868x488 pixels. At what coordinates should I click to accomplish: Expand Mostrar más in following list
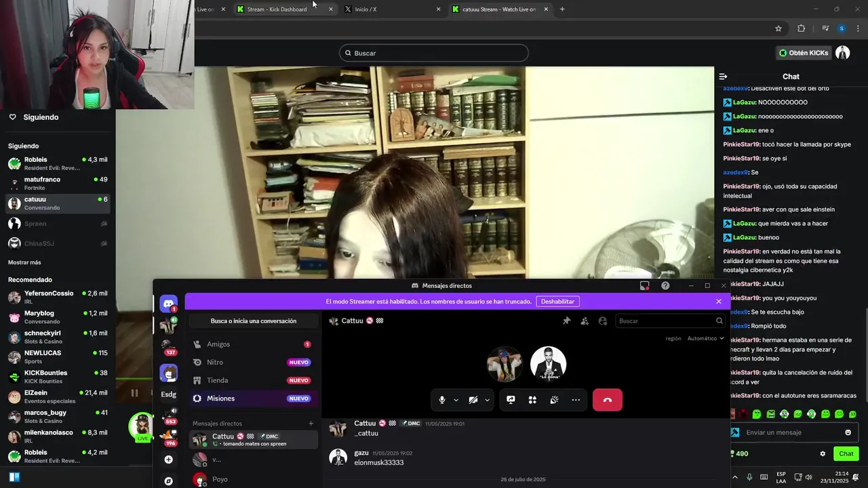click(x=24, y=262)
